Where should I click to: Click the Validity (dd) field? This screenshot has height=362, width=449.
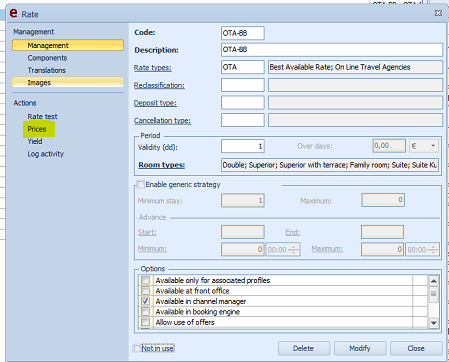(x=243, y=146)
